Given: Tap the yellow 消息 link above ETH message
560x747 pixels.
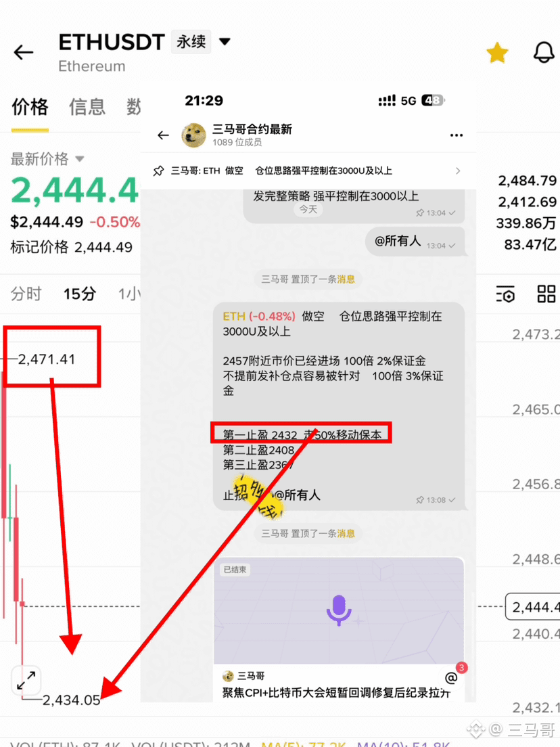Looking at the screenshot, I should point(346,279).
